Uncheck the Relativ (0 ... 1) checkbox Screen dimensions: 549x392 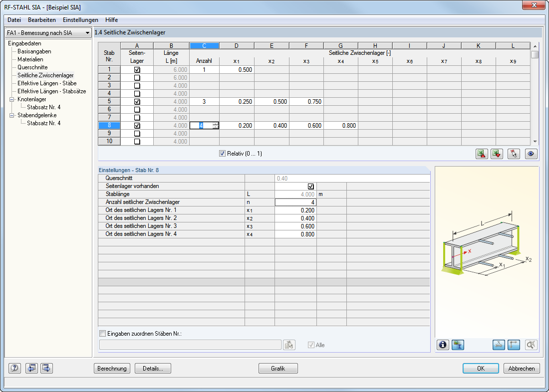(222, 153)
